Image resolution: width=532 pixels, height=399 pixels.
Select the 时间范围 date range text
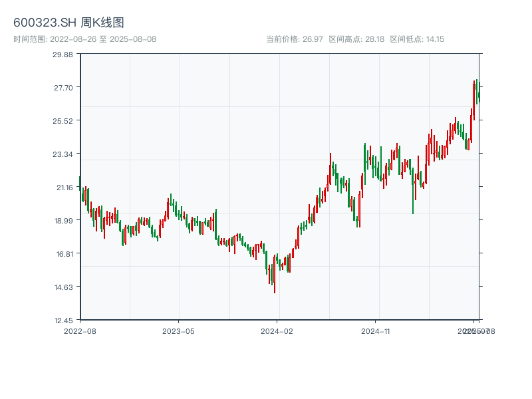click(x=84, y=39)
